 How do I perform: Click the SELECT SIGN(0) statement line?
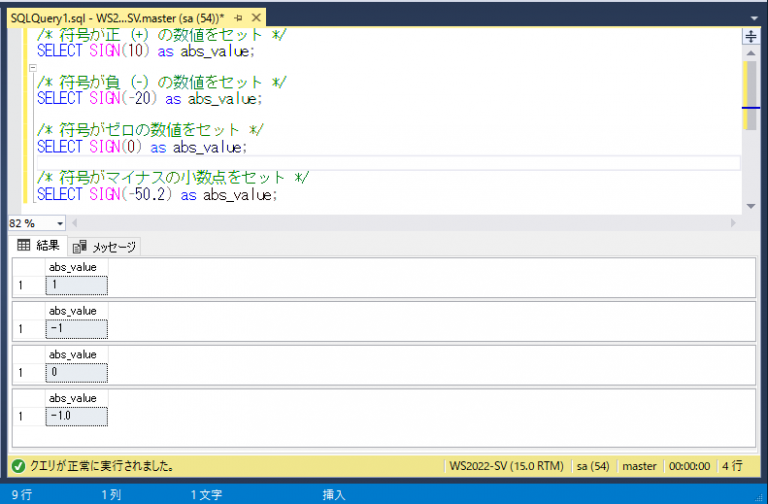(142, 146)
